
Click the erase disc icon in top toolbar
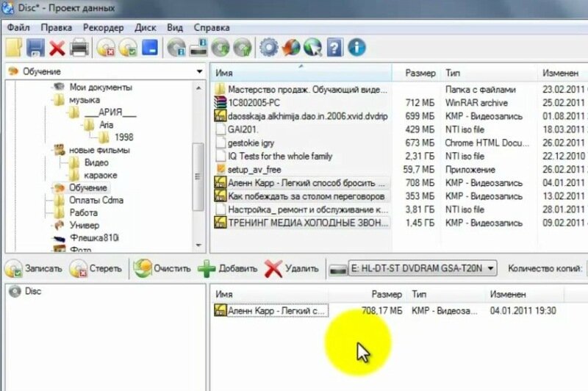coord(106,48)
